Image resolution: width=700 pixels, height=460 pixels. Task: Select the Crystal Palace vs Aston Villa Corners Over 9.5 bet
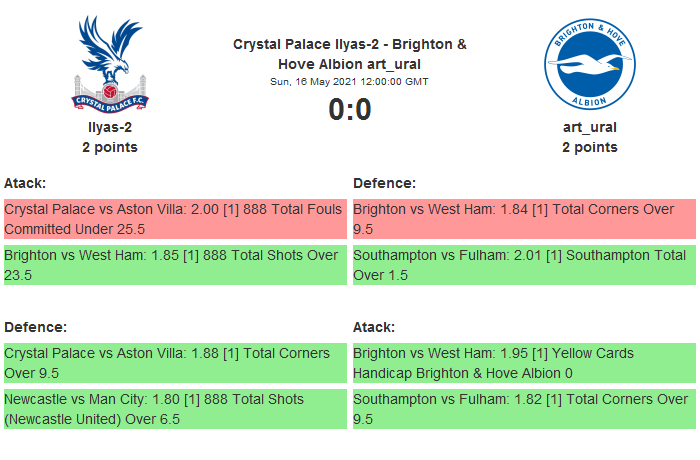175,363
